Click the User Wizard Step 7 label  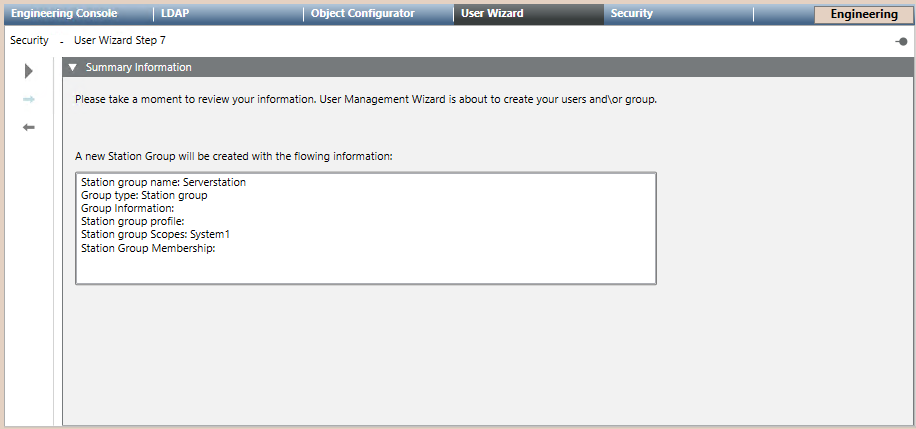(x=120, y=41)
